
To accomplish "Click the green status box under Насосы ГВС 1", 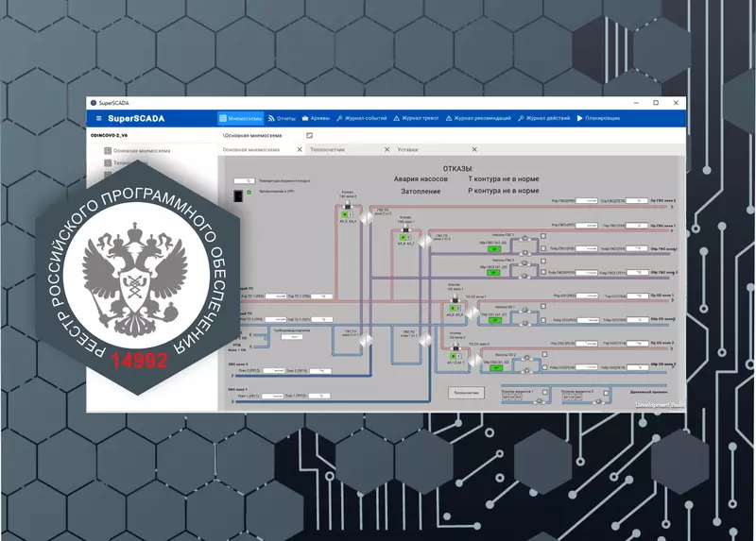I will [x=493, y=249].
